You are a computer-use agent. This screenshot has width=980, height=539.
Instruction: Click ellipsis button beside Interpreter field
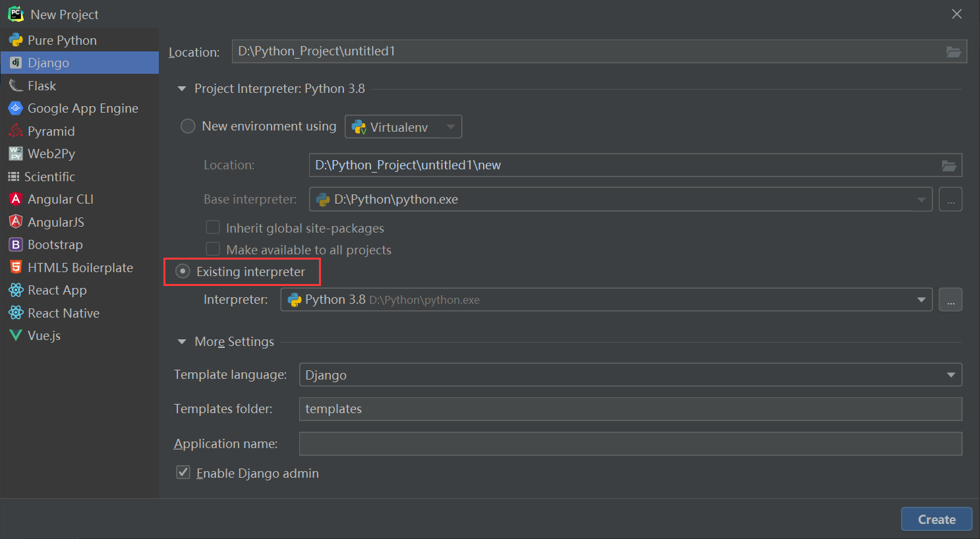950,300
